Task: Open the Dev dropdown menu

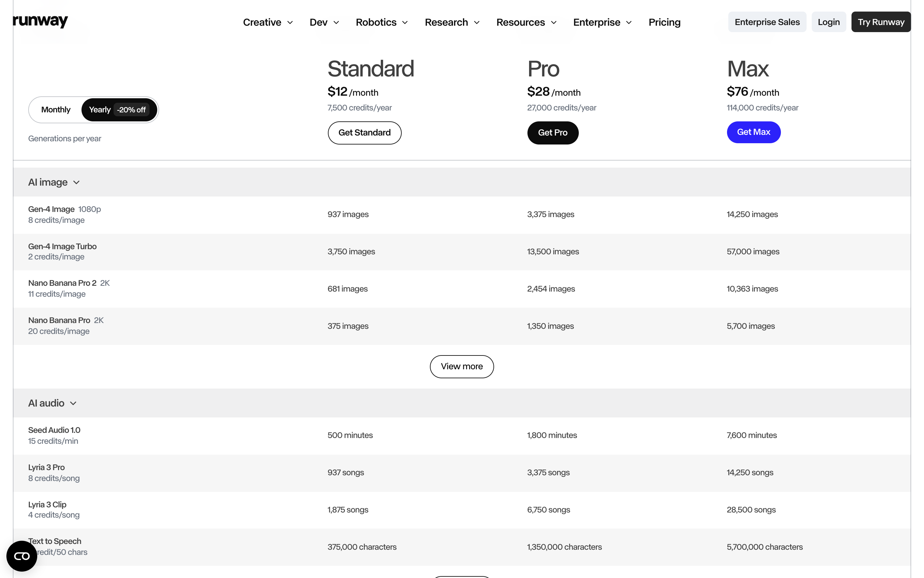Action: tap(324, 22)
